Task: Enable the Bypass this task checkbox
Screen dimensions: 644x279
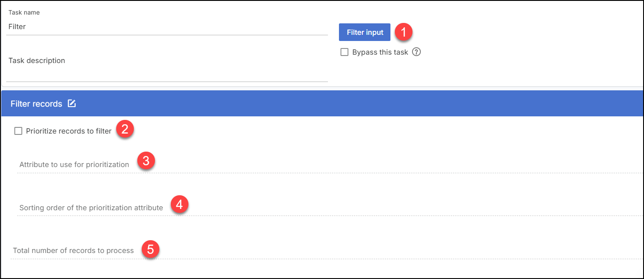Action: (x=344, y=52)
